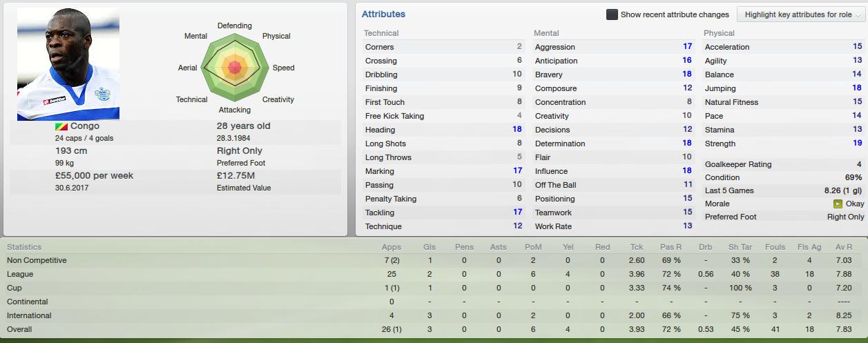Click the attribute polygon radar chart
Screen dimensions: 868x343
(x=235, y=67)
